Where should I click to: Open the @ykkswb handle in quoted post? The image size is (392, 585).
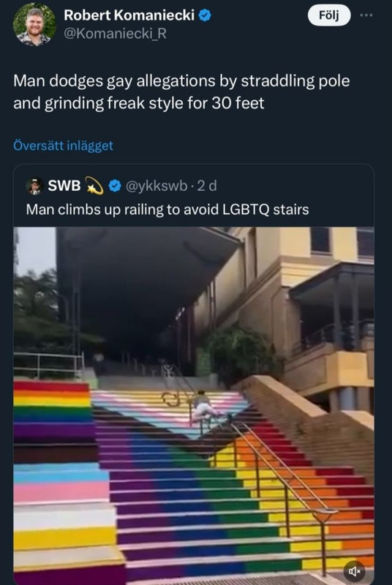(x=157, y=186)
